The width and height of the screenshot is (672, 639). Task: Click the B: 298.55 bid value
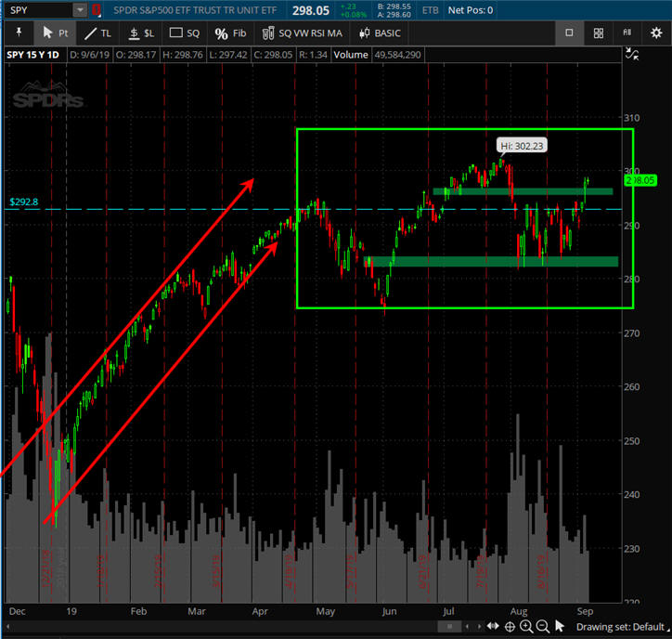pos(394,7)
